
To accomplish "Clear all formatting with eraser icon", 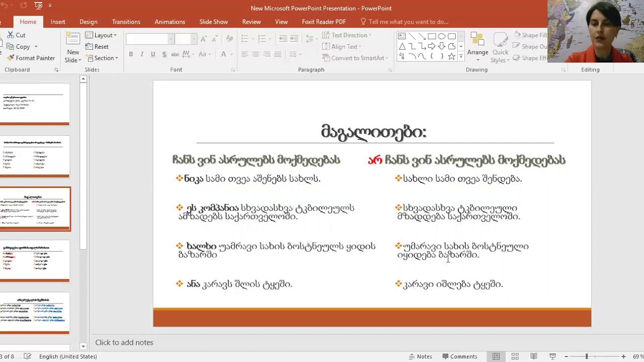I will [x=229, y=39].
